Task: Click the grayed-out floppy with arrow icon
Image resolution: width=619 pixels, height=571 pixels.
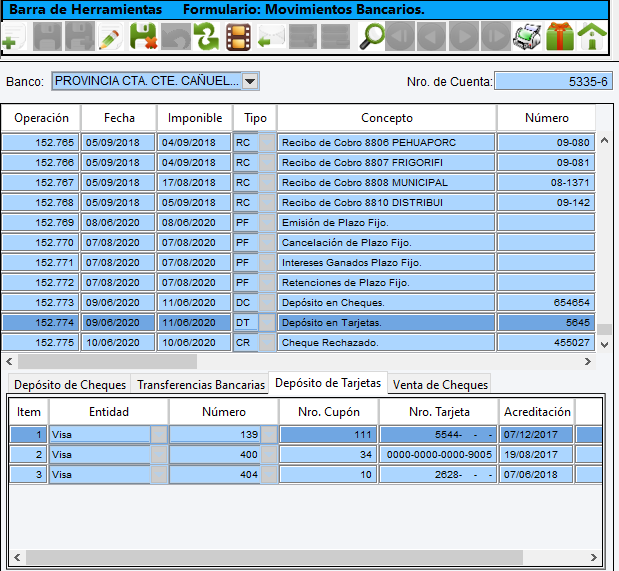Action: pos(80,37)
